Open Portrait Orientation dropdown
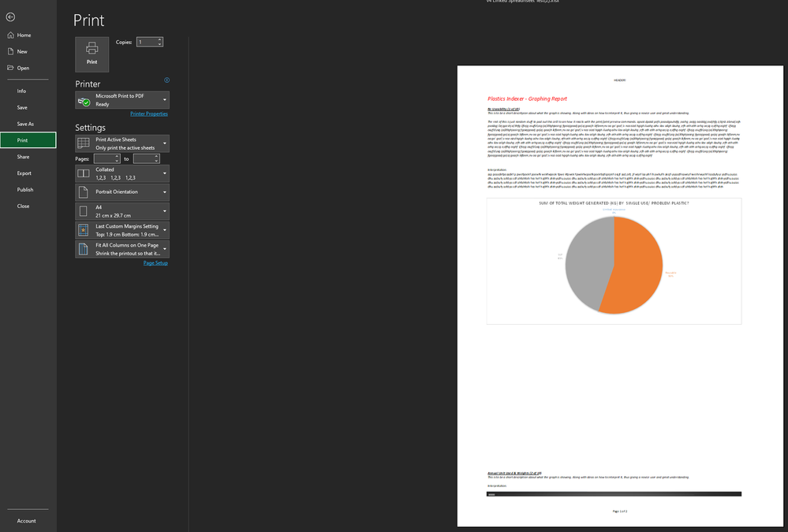 [x=122, y=192]
